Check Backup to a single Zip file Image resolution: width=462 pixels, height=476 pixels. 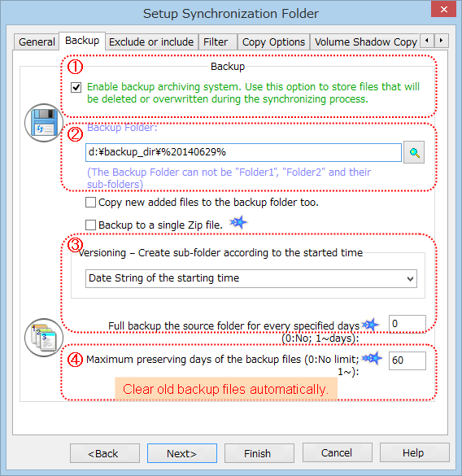point(90,225)
